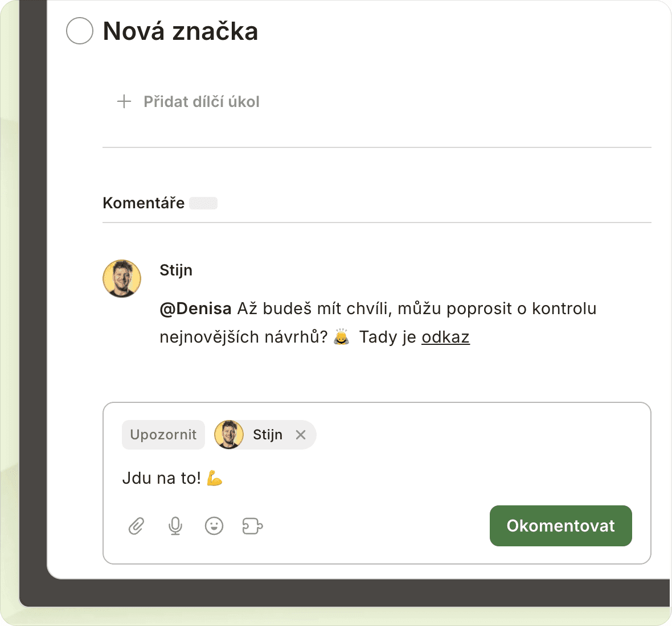Click Stijn's avatar in the notify chip
This screenshot has width=672, height=626.
(x=229, y=435)
